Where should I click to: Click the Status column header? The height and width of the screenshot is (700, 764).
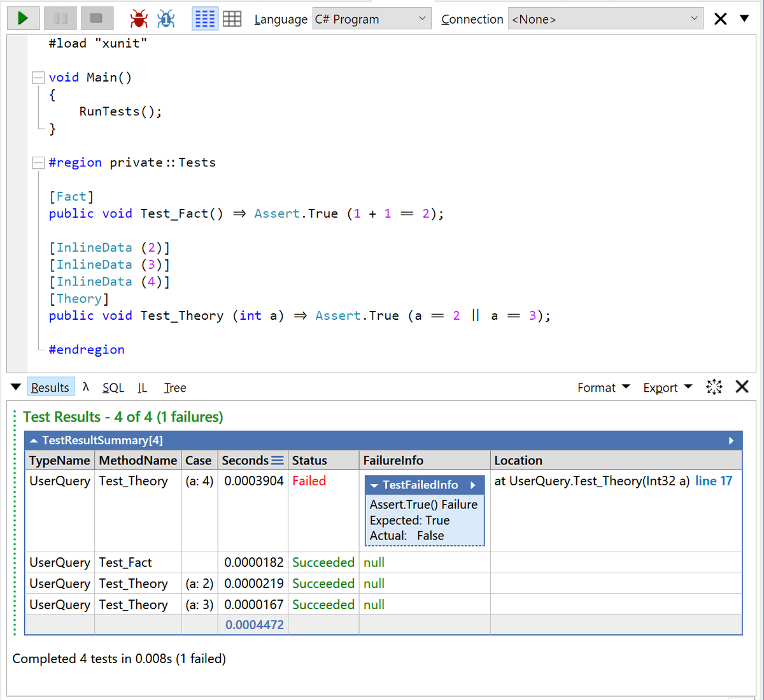coord(323,461)
